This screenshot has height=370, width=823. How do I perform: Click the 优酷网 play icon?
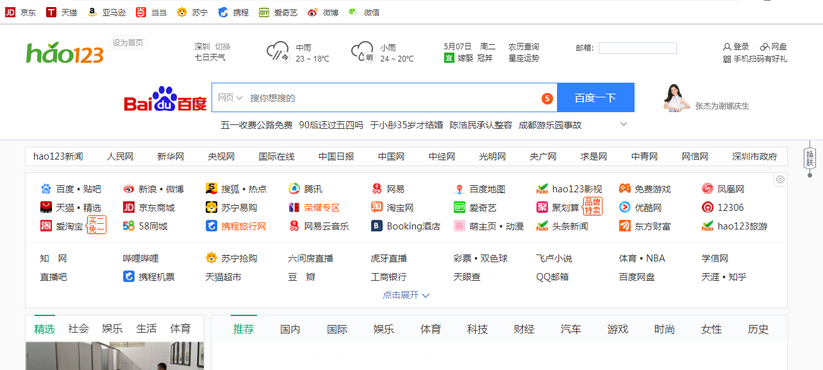[625, 207]
